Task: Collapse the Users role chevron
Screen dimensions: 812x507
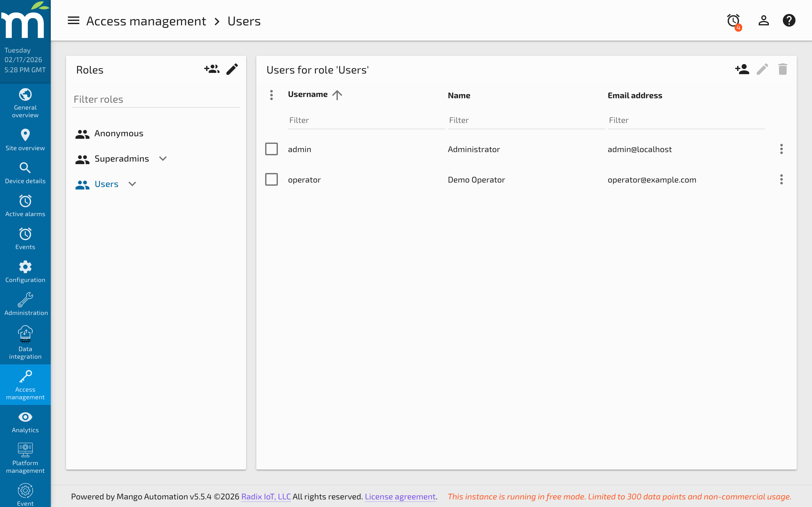Action: coord(132,184)
